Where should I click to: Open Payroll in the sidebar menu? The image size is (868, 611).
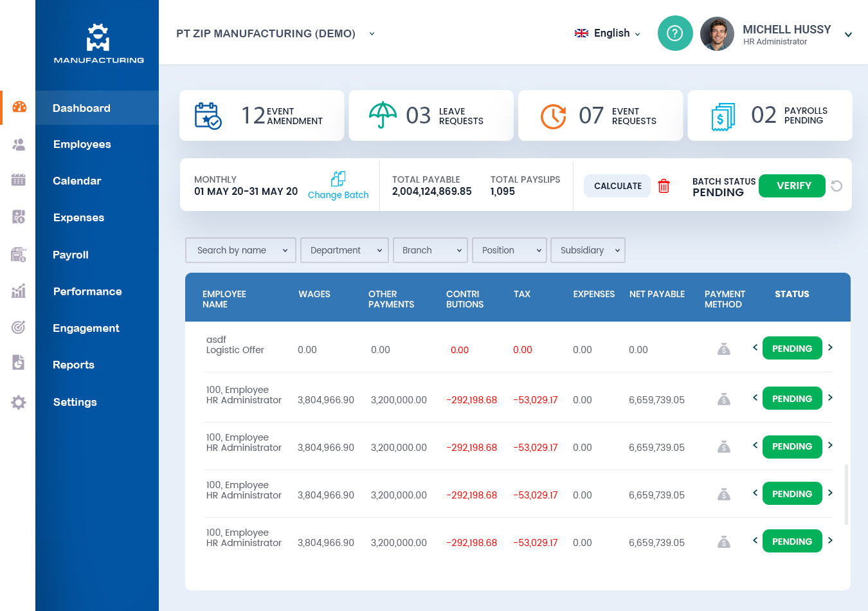pyautogui.click(x=71, y=255)
